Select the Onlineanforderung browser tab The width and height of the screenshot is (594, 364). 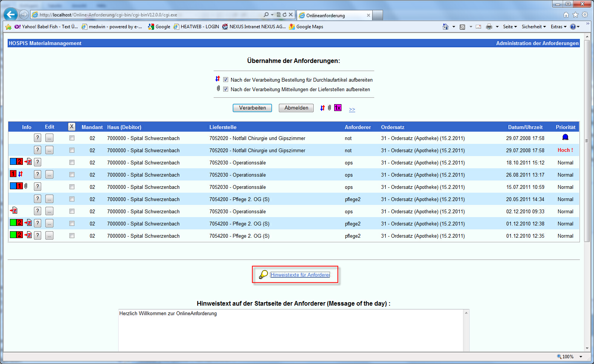coord(334,15)
